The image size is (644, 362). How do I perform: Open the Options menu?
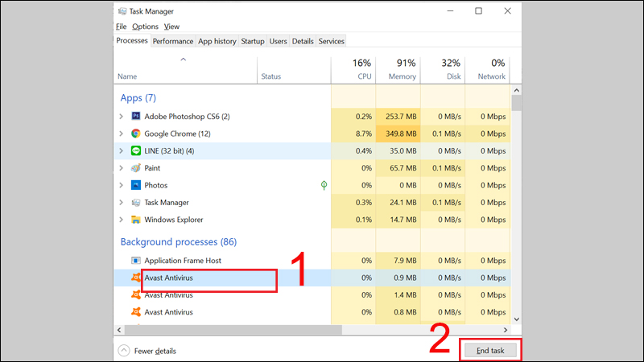[145, 27]
